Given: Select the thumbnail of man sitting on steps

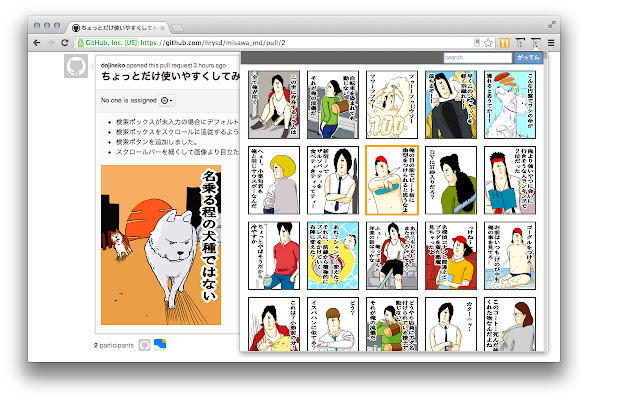Looking at the screenshot, I should click(x=392, y=256).
